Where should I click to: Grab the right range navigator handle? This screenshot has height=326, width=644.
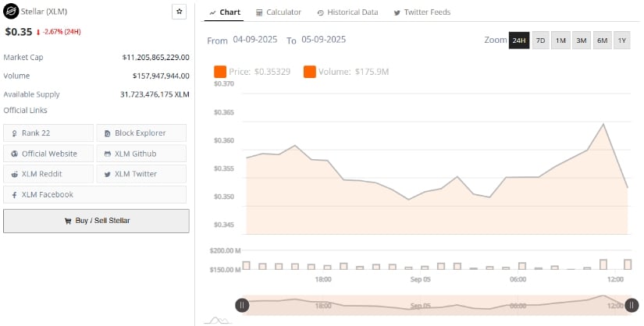coord(632,305)
